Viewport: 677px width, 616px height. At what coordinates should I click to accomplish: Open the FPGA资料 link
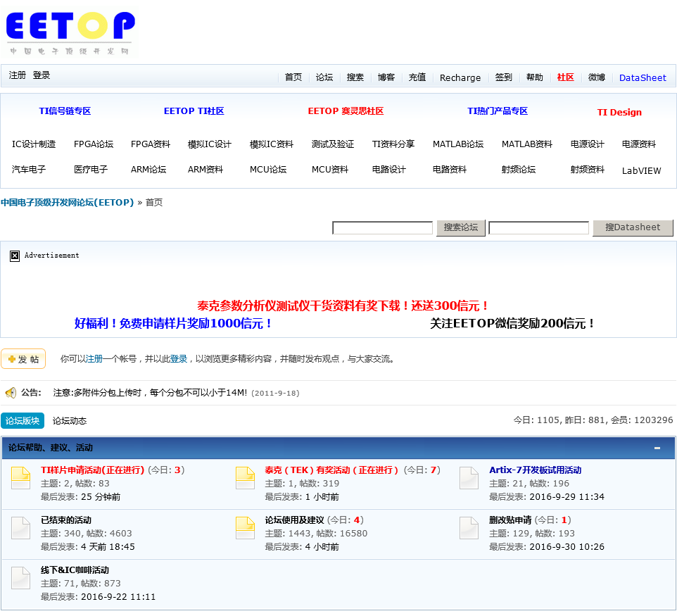[x=151, y=144]
